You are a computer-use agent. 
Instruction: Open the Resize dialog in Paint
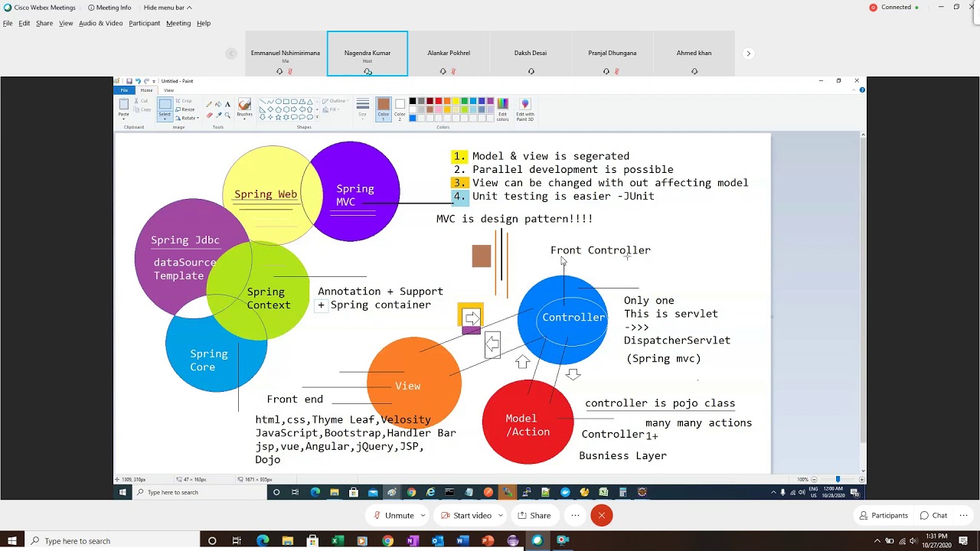click(186, 109)
